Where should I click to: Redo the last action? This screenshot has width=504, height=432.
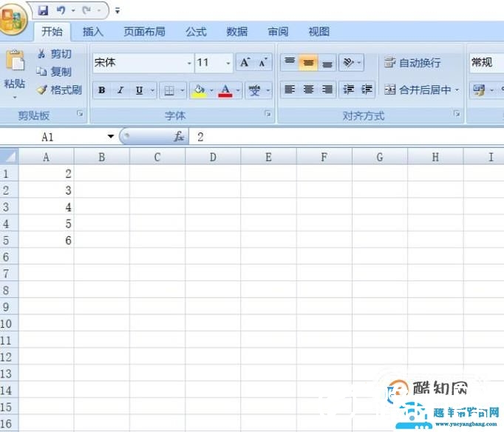click(86, 10)
